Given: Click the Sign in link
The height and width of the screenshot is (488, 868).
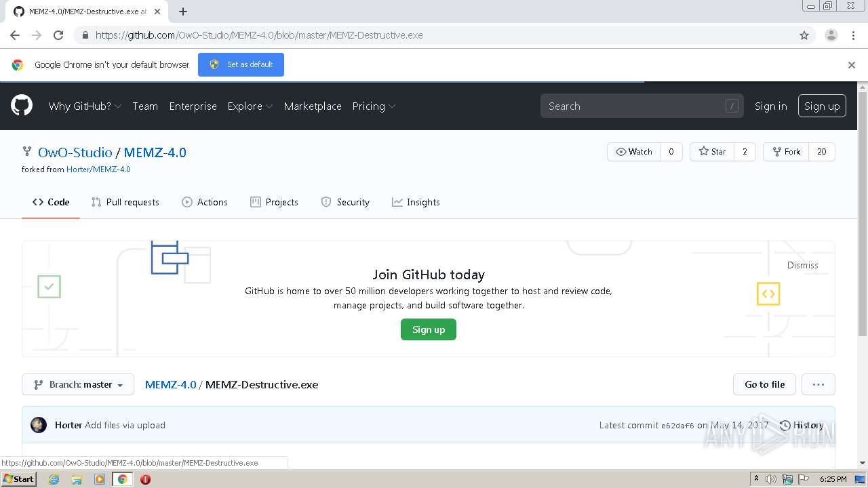Looking at the screenshot, I should pos(771,106).
